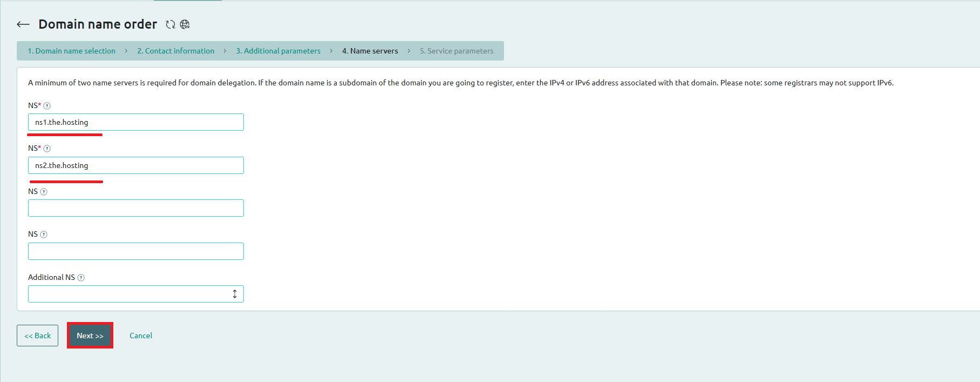Open help icon for the second NS* field
Image resolution: width=980 pixels, height=382 pixels.
[47, 149]
